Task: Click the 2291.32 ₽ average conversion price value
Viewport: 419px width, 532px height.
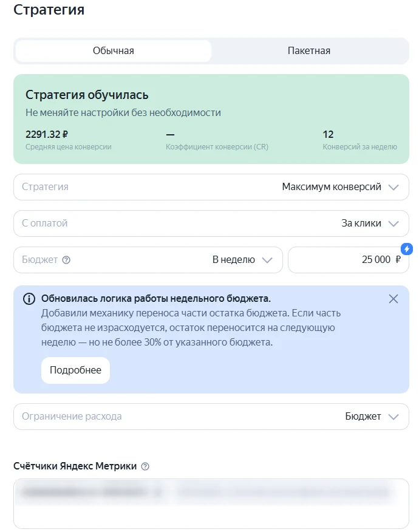Action: [x=47, y=134]
